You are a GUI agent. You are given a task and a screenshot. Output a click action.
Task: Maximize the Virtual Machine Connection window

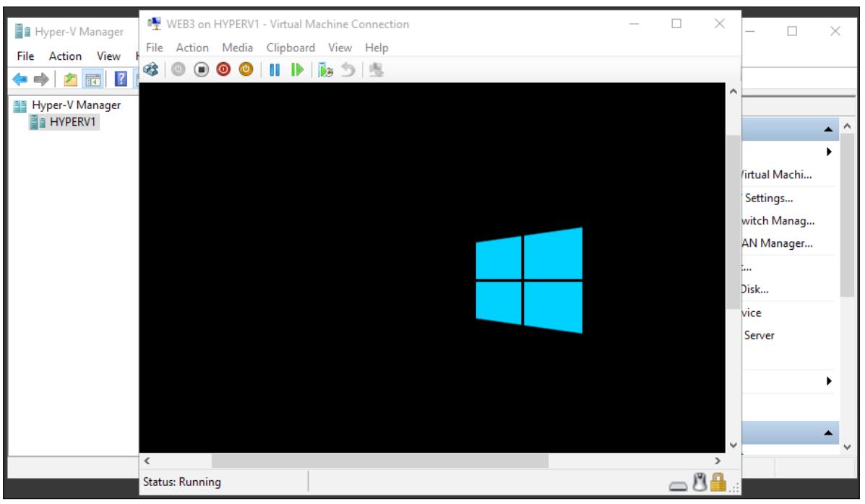point(676,24)
